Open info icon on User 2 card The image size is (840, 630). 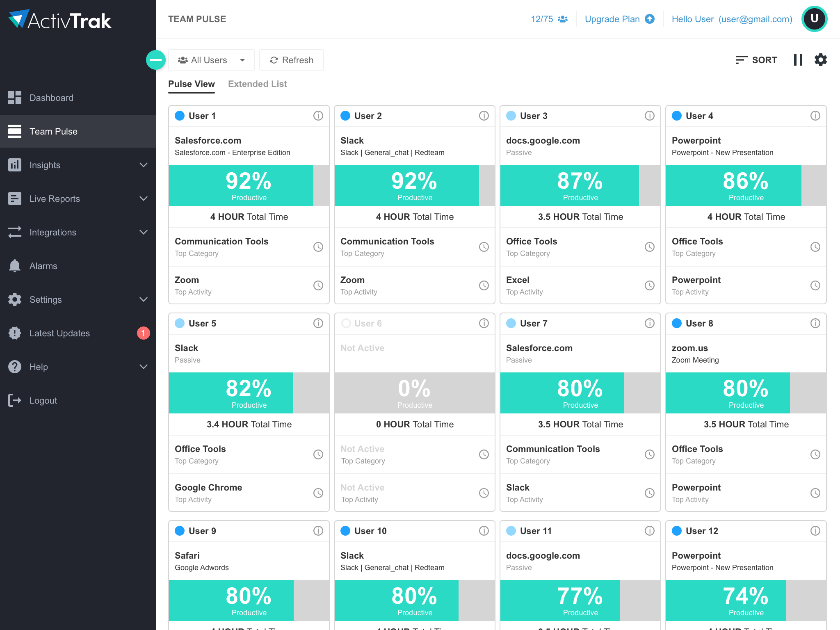pyautogui.click(x=484, y=116)
